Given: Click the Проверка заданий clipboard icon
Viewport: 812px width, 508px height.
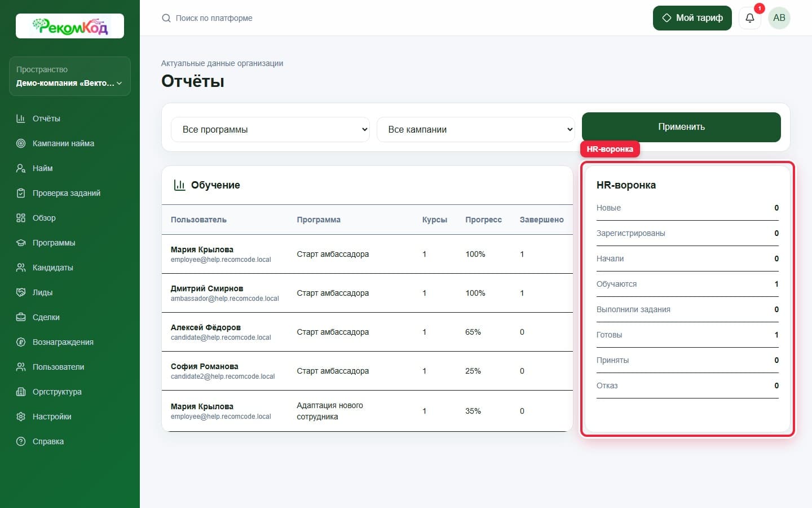Looking at the screenshot, I should [x=21, y=193].
